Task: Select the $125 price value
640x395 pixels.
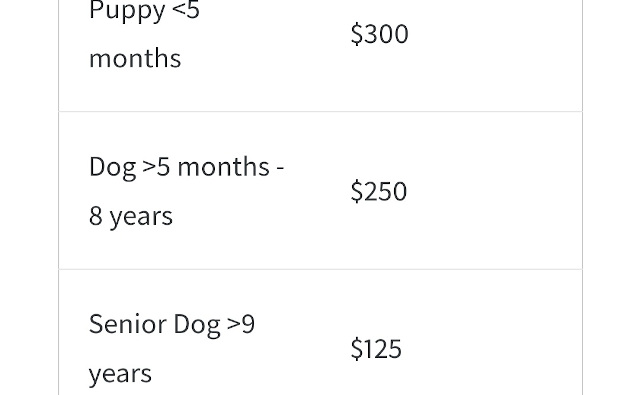Action: tap(376, 348)
